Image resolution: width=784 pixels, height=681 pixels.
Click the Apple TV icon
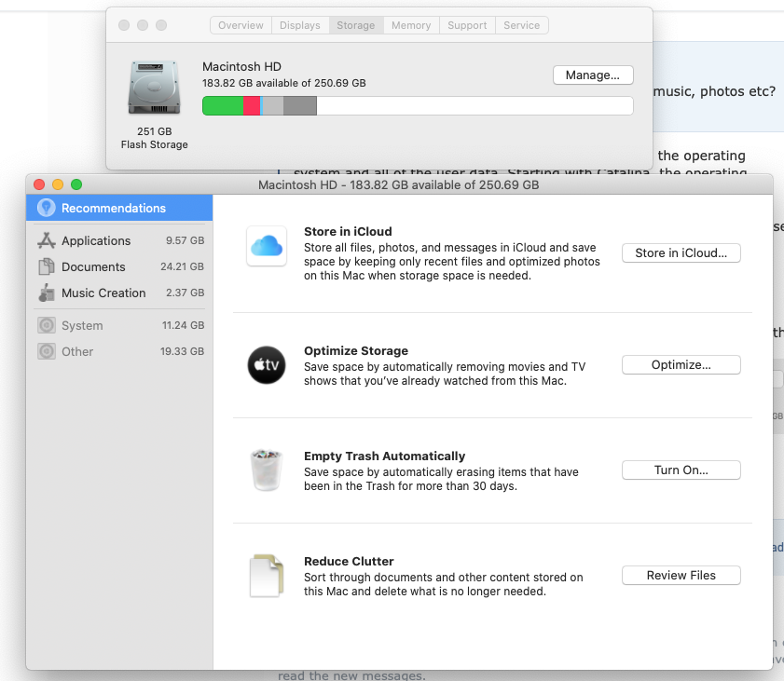(267, 365)
